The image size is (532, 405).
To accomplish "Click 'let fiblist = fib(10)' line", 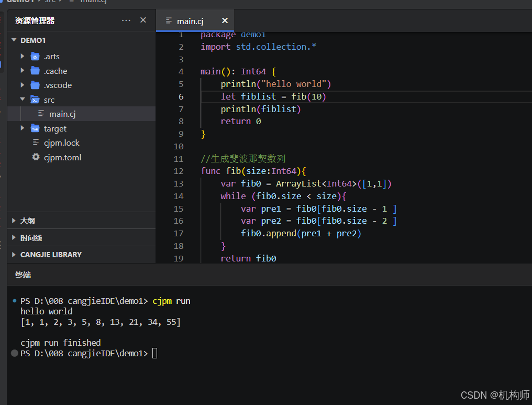I will (x=273, y=97).
